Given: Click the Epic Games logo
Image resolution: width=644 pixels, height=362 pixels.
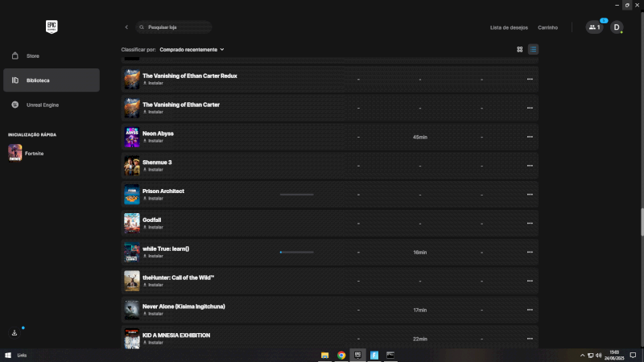Looking at the screenshot, I should (x=52, y=27).
